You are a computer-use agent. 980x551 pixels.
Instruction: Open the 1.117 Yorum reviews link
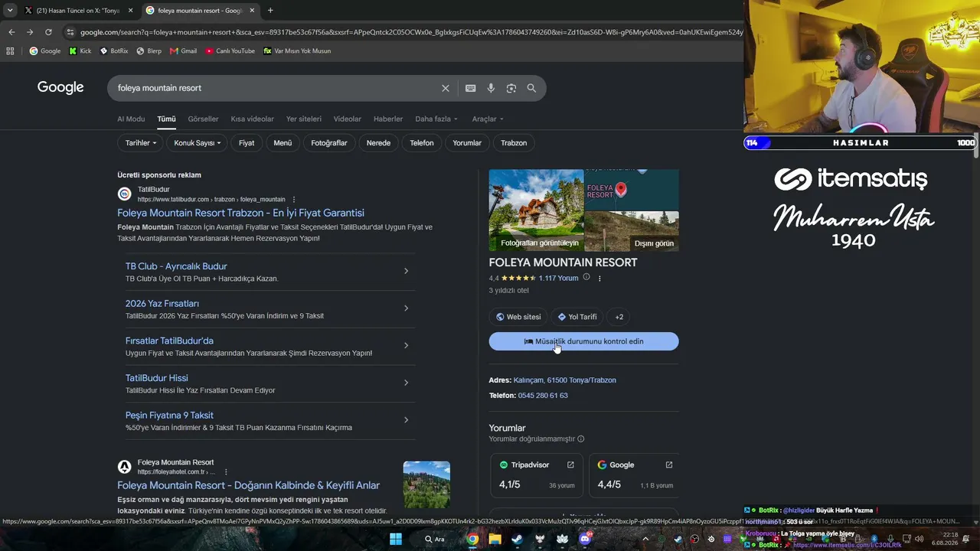point(558,279)
